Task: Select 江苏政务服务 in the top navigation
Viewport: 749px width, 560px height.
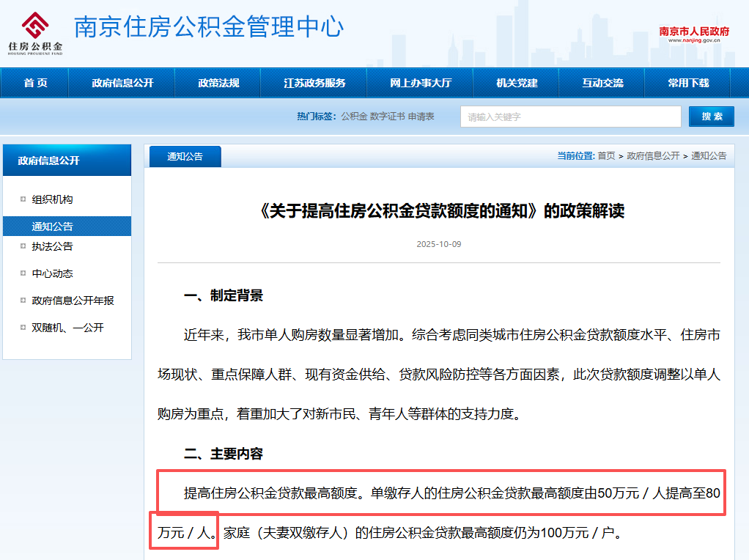Action: point(314,83)
